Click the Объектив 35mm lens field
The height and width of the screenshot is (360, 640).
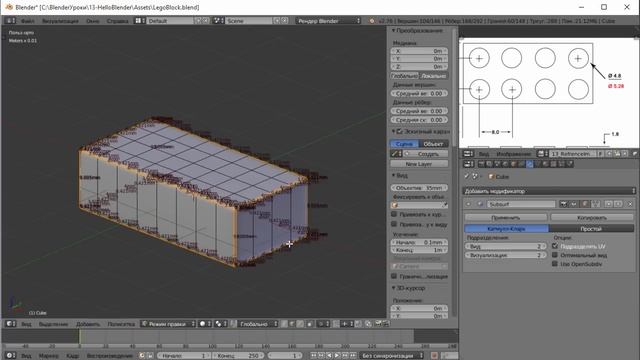tap(419, 188)
